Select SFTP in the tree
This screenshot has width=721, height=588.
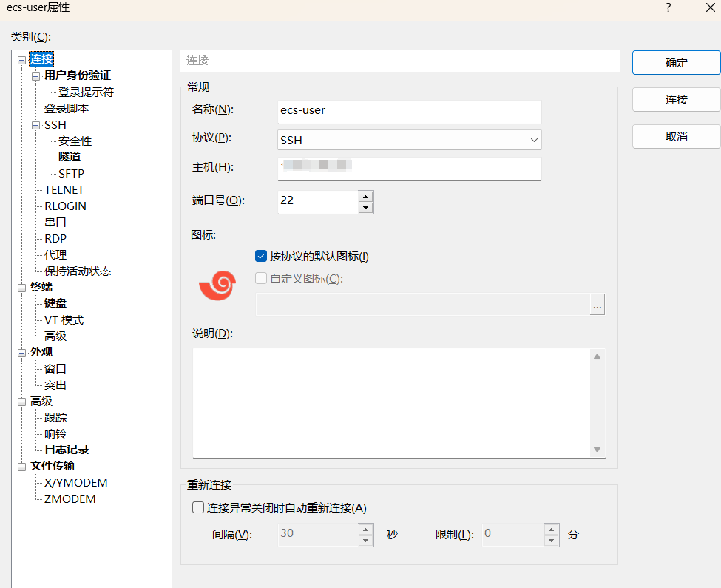point(71,173)
